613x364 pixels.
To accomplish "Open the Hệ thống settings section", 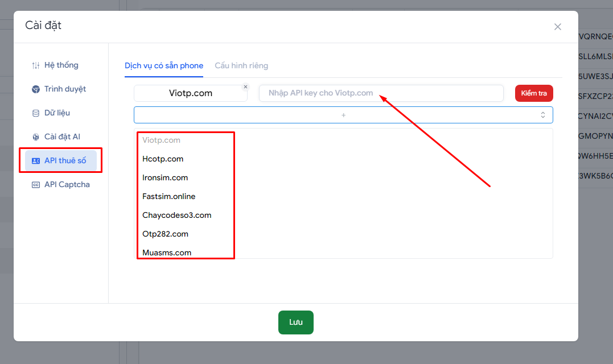I will pos(60,65).
